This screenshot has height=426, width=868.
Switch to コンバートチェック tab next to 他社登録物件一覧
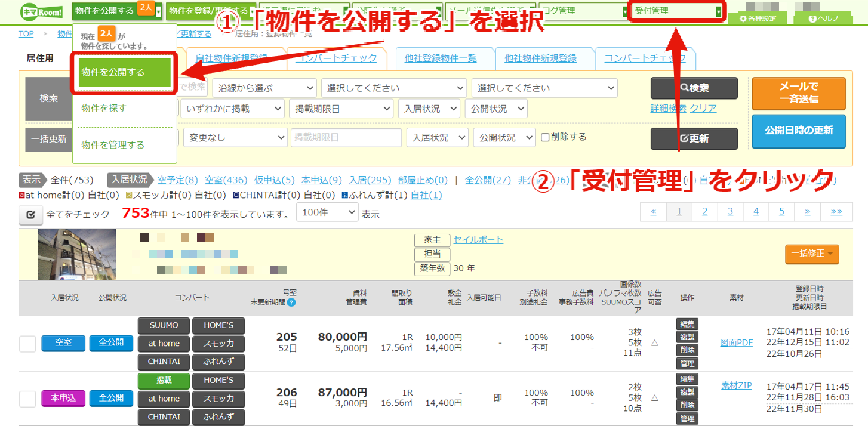tap(645, 58)
